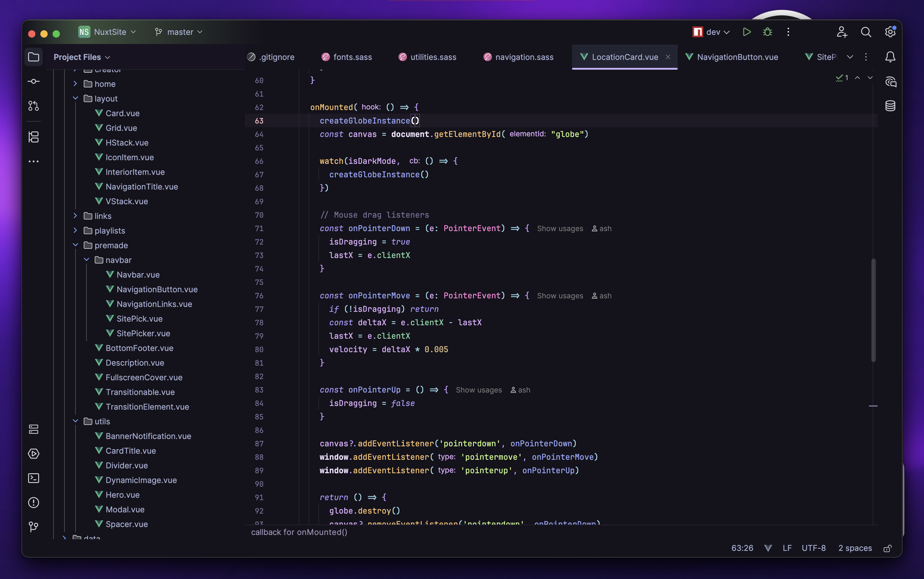Viewport: 924px width, 579px height.
Task: Open the Commit tool window
Action: [34, 81]
